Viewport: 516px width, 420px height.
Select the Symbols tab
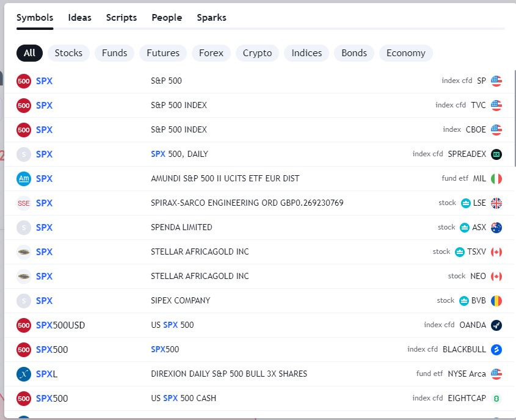pos(35,18)
